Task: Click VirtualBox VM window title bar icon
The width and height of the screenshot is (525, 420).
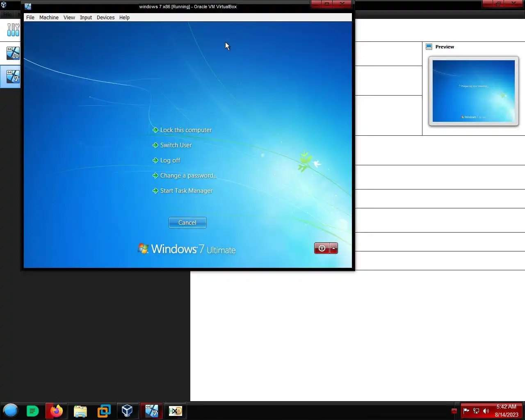Action: tap(28, 7)
